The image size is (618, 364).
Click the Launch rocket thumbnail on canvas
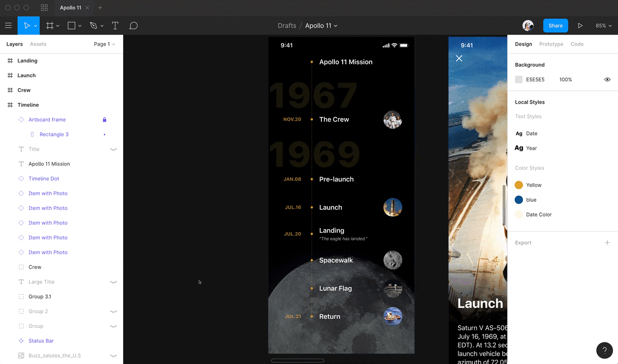pos(393,207)
